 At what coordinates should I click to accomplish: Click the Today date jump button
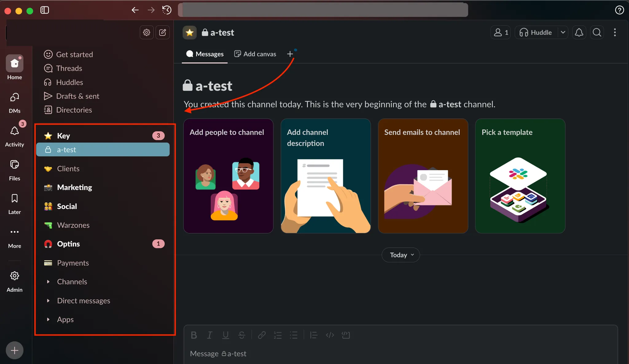[400, 255]
